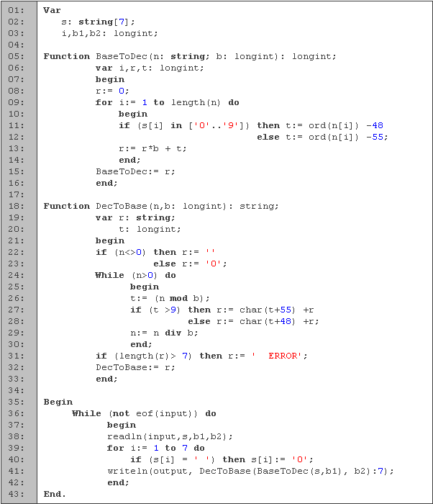Image resolution: width=433 pixels, height=504 pixels.
Task: Click 'var r: string;' on line 19
Action: click(135, 217)
